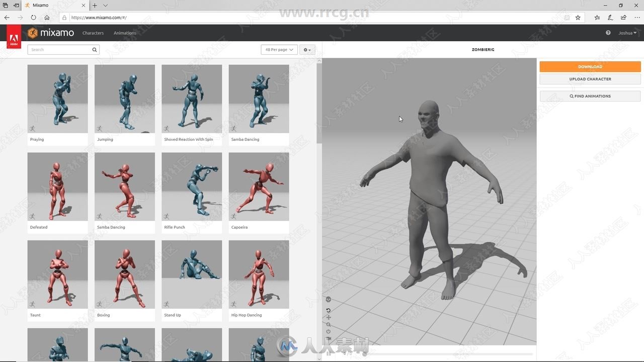Open the 48 Per page dropdown
644x362 pixels.
point(279,50)
